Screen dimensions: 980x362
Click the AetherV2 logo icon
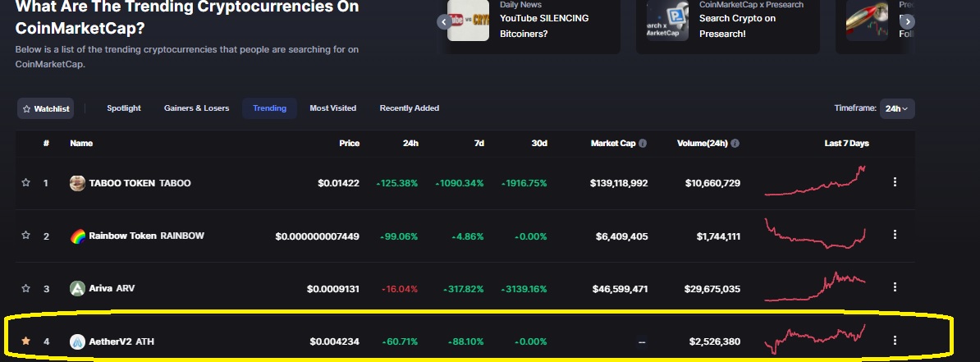[x=77, y=341]
